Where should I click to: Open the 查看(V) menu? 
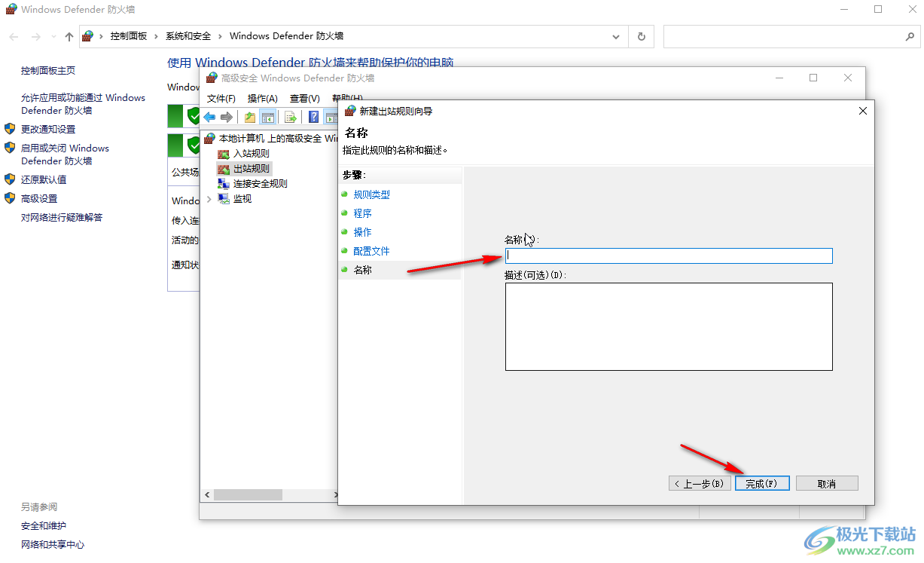click(305, 99)
